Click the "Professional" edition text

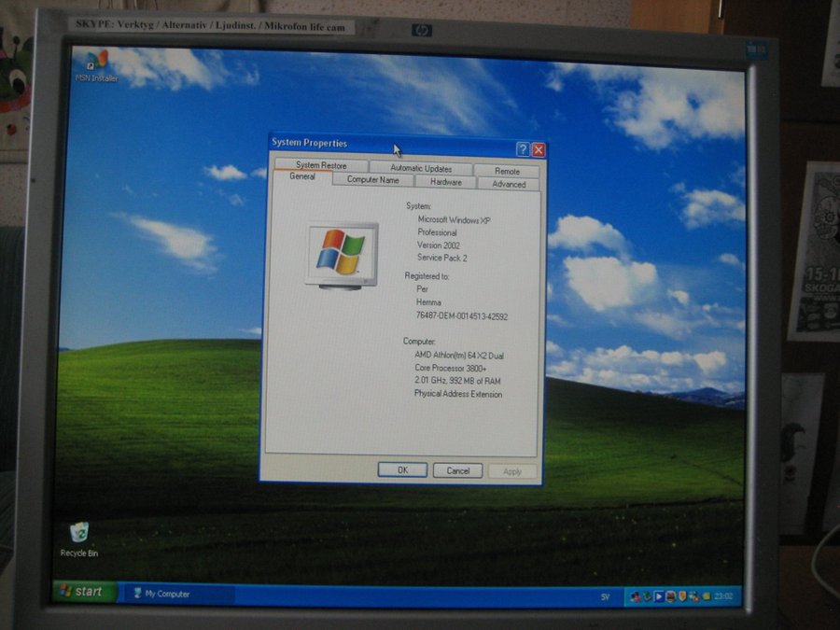coord(437,232)
